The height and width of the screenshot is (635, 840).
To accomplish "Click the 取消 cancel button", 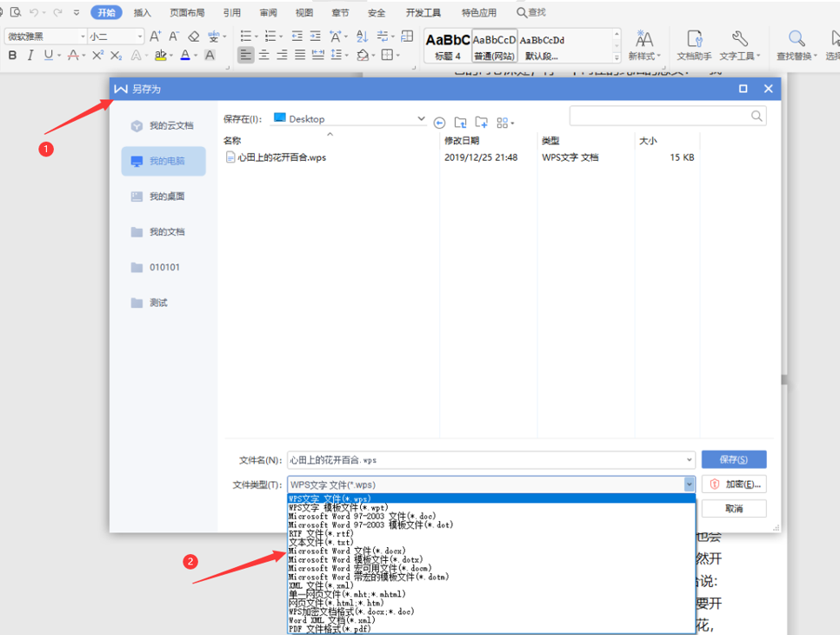I will 733,509.
